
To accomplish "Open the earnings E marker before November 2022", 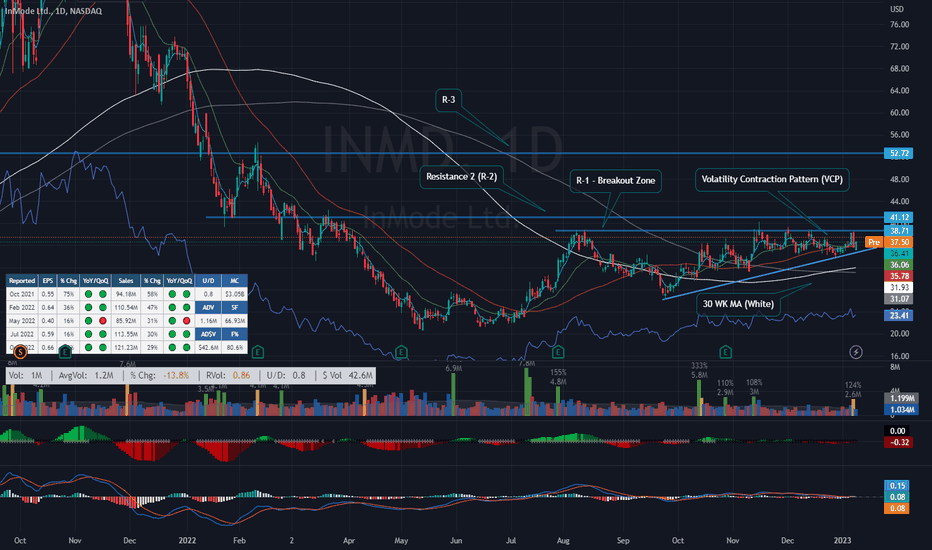I will (725, 352).
